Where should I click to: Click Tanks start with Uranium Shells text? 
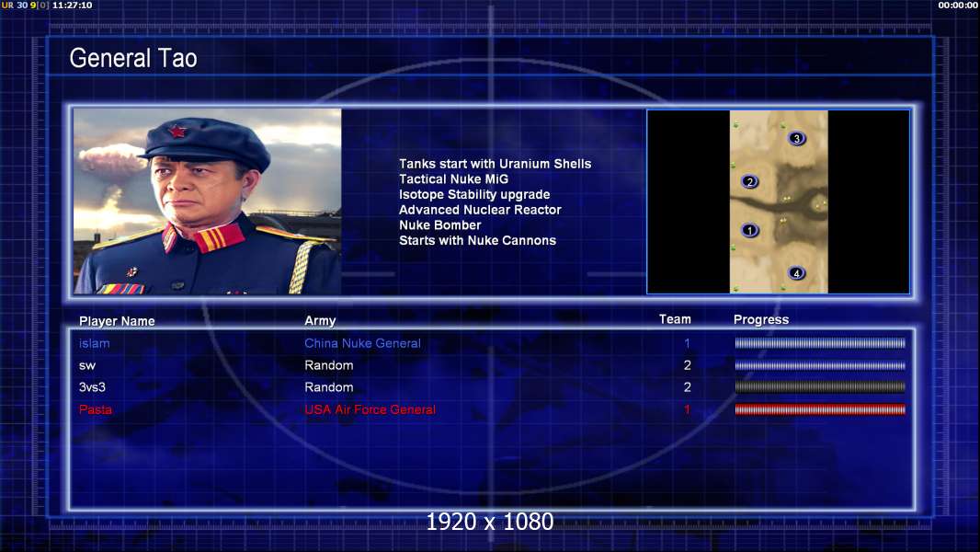(495, 164)
